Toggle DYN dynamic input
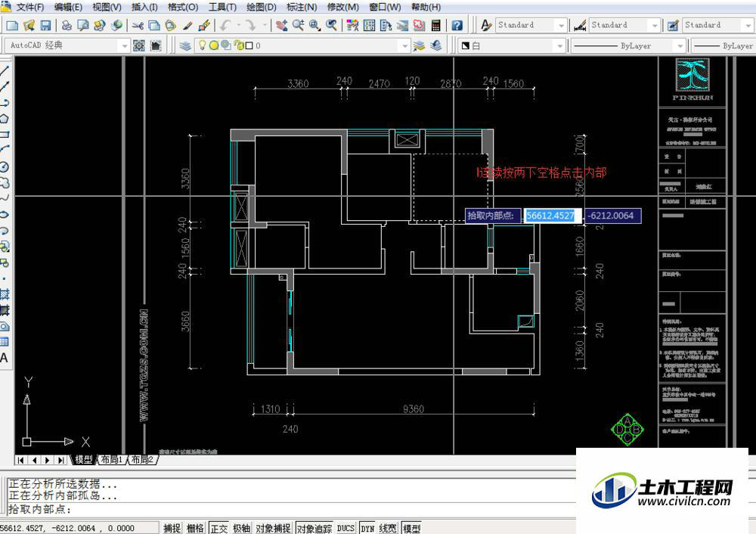The image size is (756, 534). (x=368, y=528)
